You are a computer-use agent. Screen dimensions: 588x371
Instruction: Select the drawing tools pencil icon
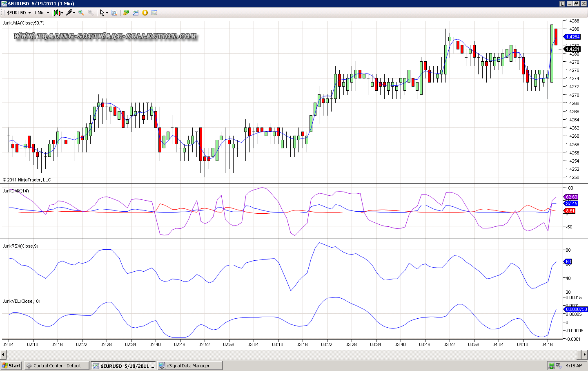(x=69, y=13)
